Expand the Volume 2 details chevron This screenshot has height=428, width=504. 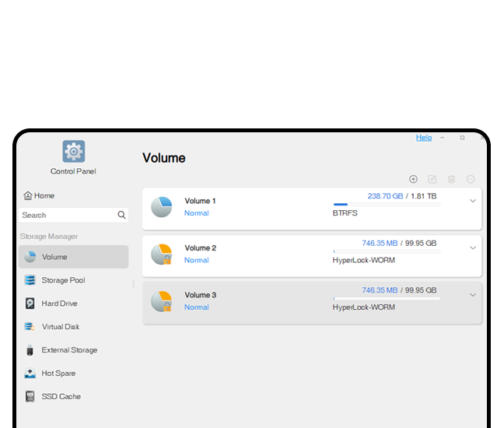[472, 248]
